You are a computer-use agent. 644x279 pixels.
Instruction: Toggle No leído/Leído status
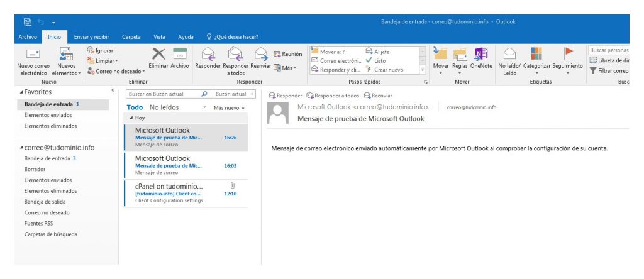(x=509, y=62)
